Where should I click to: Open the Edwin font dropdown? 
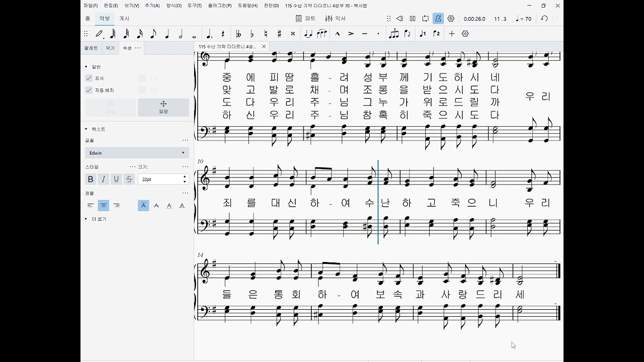pyautogui.click(x=137, y=153)
